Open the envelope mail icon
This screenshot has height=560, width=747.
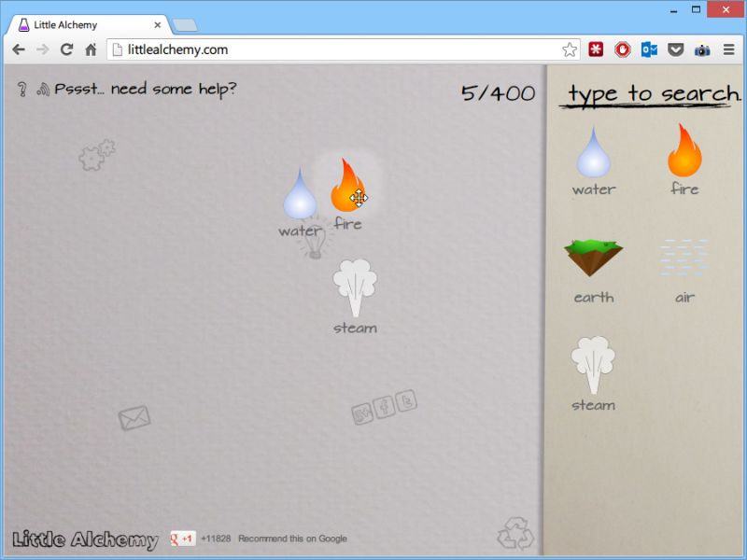pyautogui.click(x=134, y=417)
